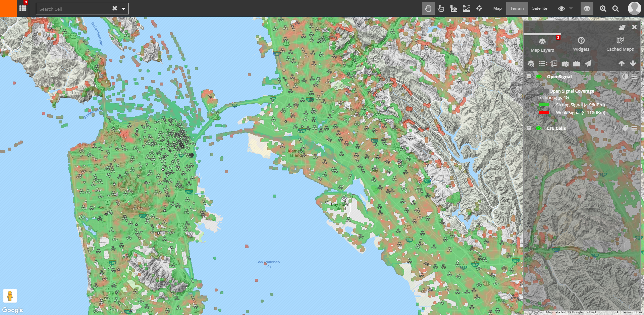
Task: Click the Google logo link
Action: coord(13,310)
